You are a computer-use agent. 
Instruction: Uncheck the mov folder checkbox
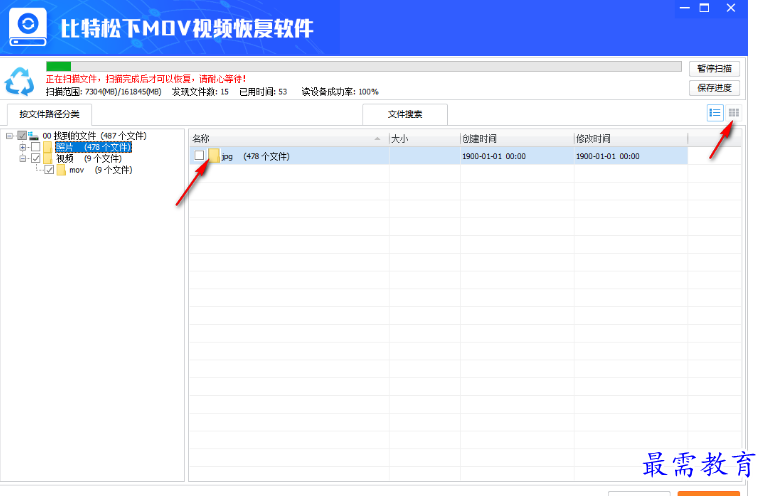point(49,170)
